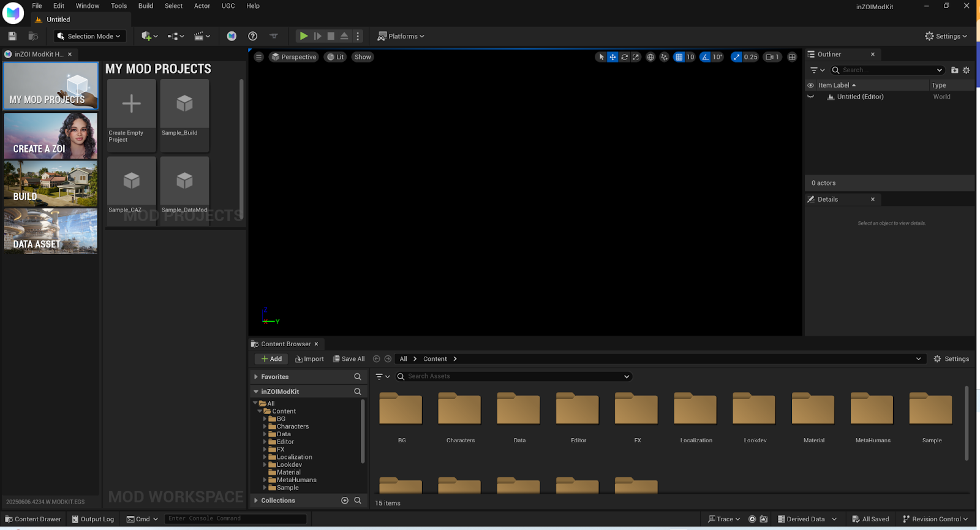Click Add button in Content Browser
Viewport: 980px width, 530px height.
click(271, 359)
